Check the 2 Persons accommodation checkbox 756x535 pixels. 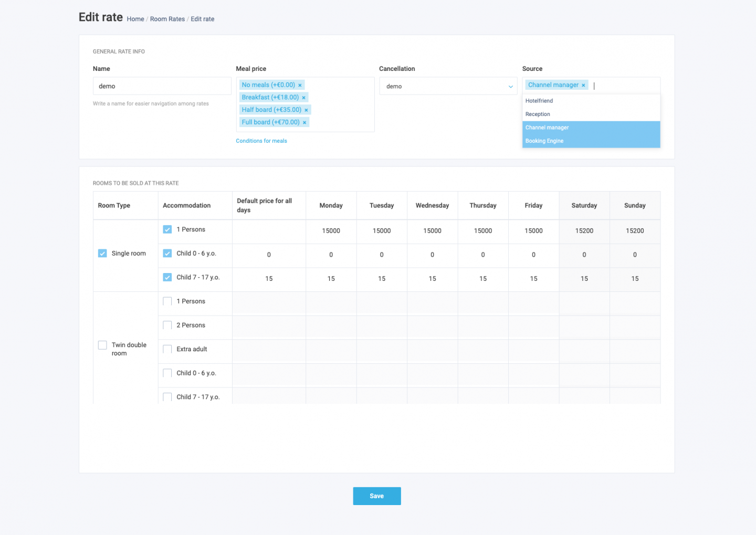tap(167, 326)
